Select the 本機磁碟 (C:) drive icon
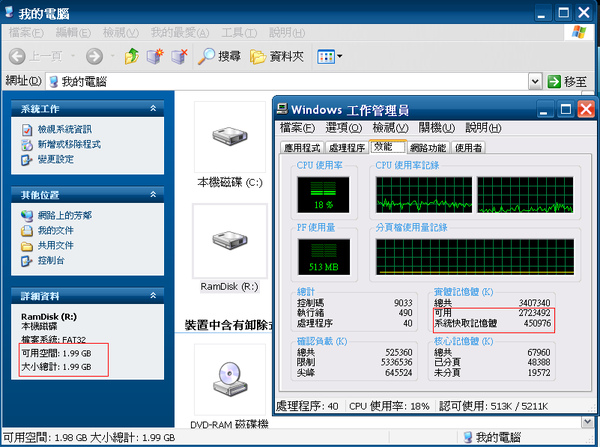The width and height of the screenshot is (600, 447). click(230, 136)
